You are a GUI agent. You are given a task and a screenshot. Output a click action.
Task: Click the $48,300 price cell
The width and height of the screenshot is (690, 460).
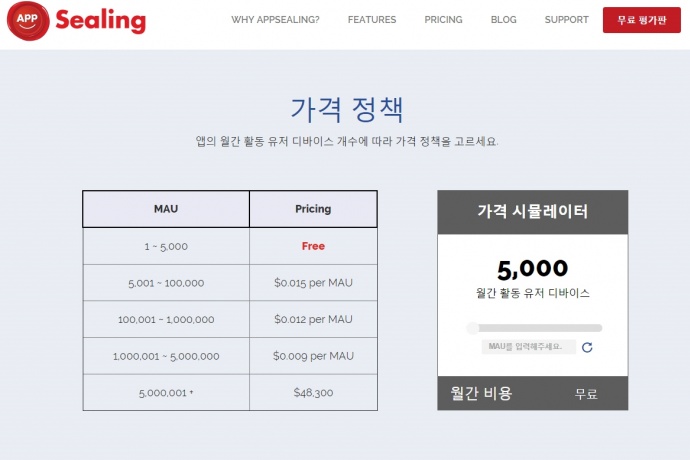point(313,393)
